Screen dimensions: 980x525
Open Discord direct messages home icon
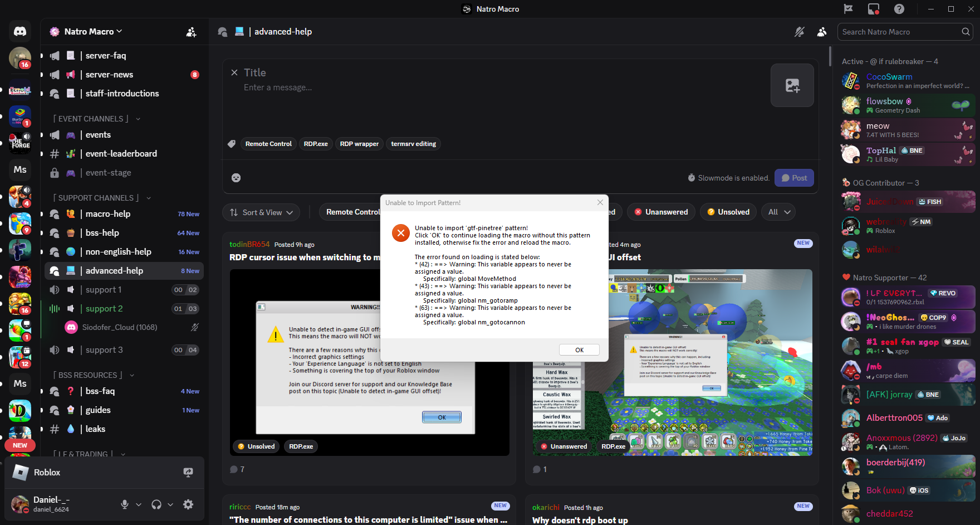tap(20, 31)
